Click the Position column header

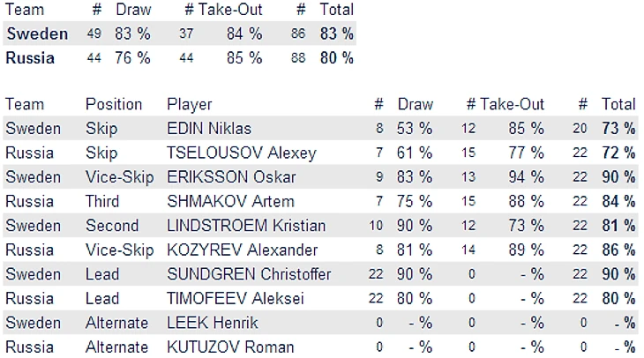point(113,104)
